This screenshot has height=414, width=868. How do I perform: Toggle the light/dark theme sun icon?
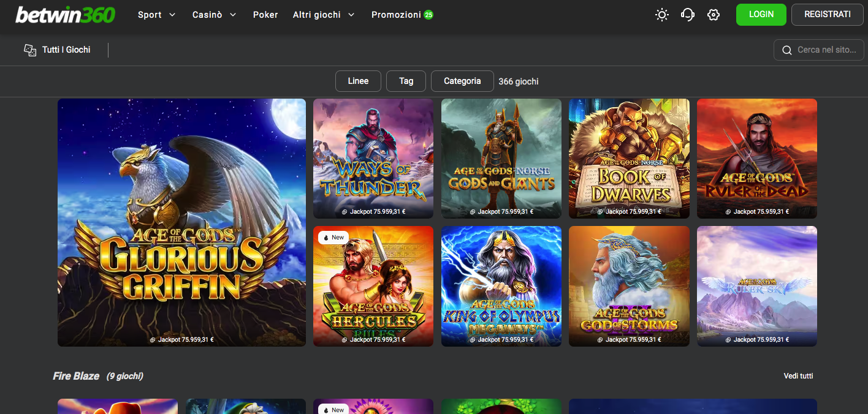(x=661, y=15)
